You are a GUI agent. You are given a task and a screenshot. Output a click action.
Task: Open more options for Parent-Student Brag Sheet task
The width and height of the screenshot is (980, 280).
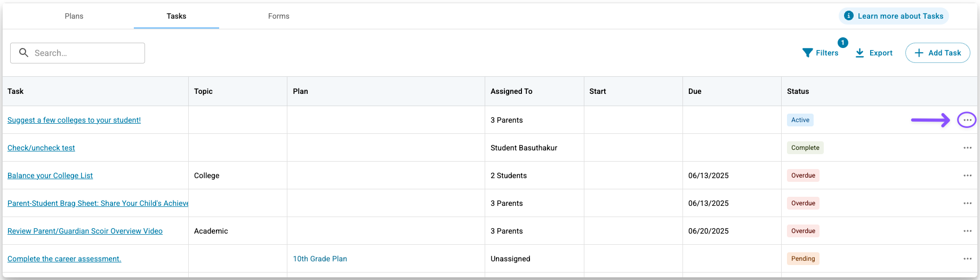(967, 203)
